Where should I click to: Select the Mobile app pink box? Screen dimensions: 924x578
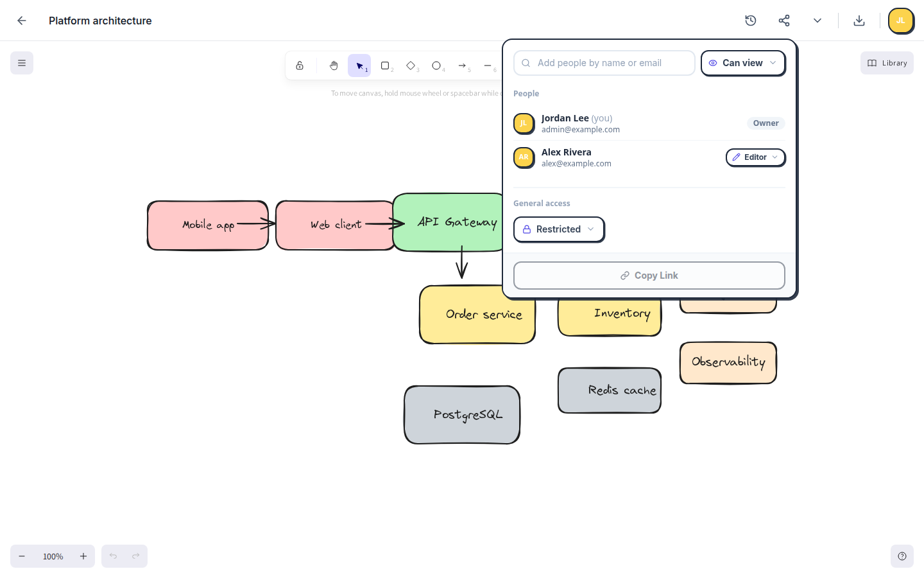click(208, 225)
